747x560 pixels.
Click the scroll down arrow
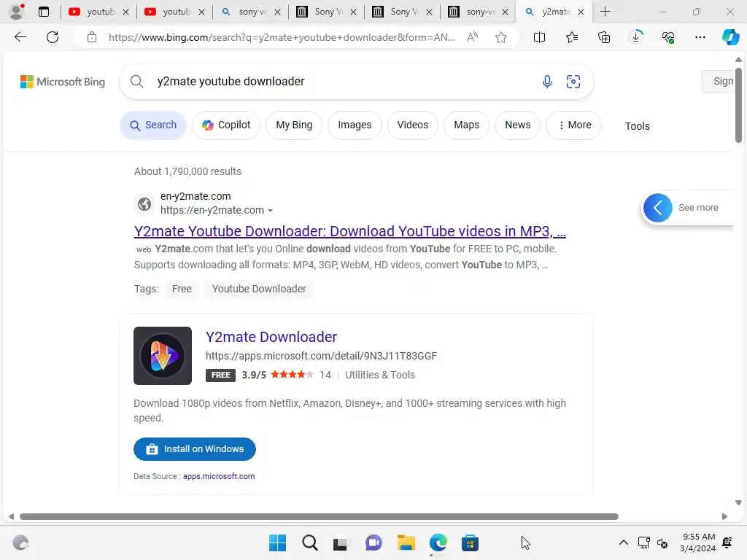tap(738, 502)
